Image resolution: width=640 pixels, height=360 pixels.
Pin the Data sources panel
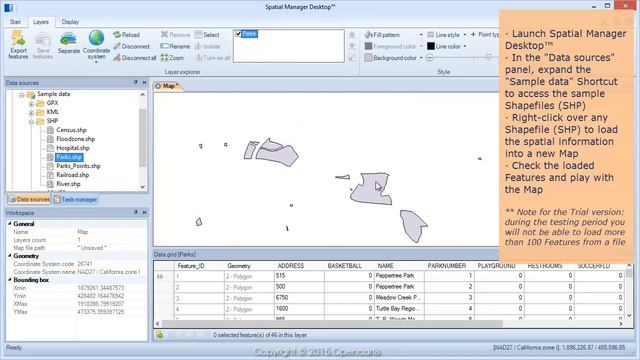point(136,83)
